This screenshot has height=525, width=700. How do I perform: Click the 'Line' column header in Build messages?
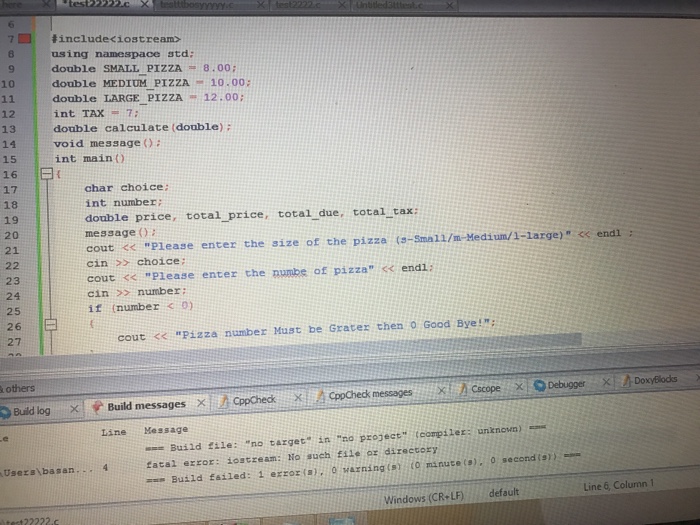[113, 432]
